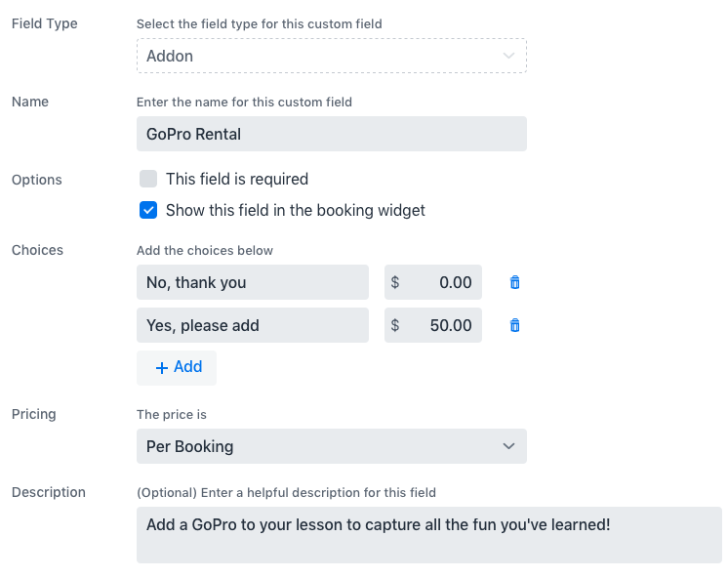Open the Field Type dropdown set to Addon
This screenshot has width=728, height=578.
331,56
